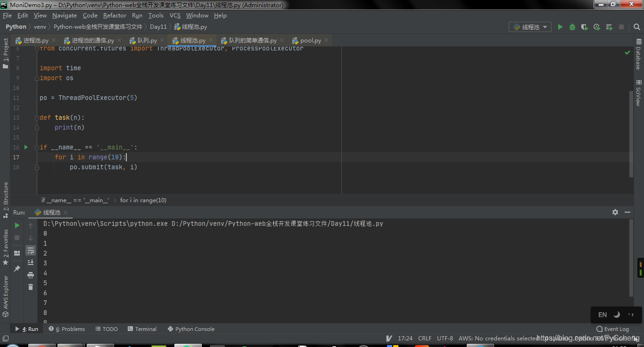Hide the Run panel with the minus icon
The width and height of the screenshot is (644, 347).
point(627,212)
